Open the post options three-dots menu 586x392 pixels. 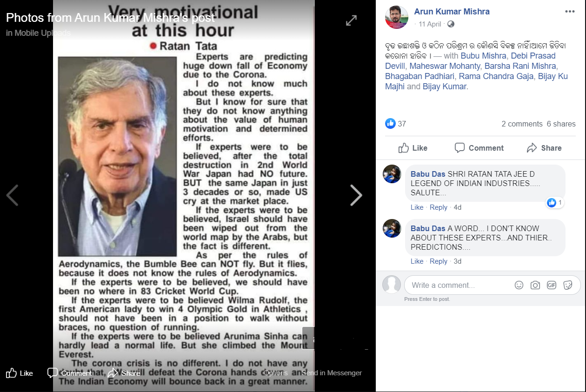(x=570, y=12)
